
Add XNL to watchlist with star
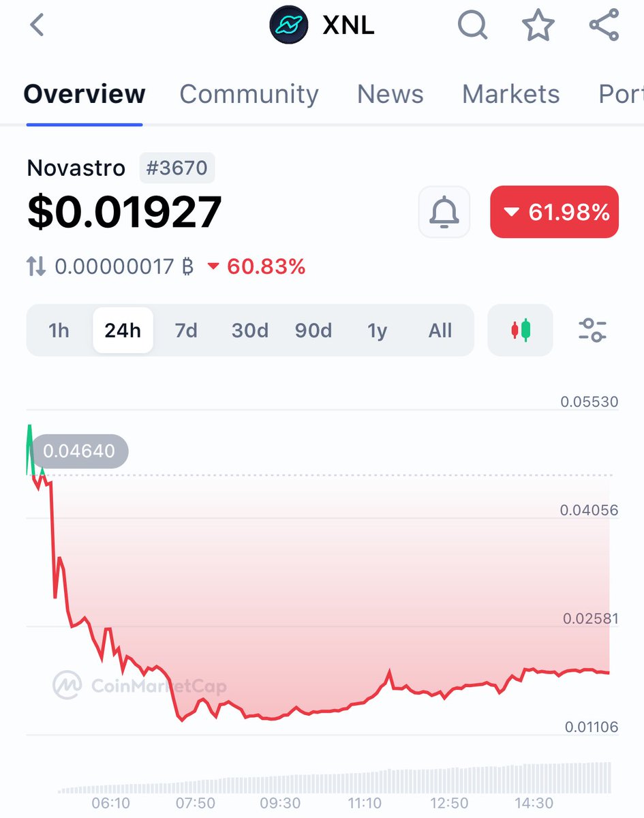[538, 26]
